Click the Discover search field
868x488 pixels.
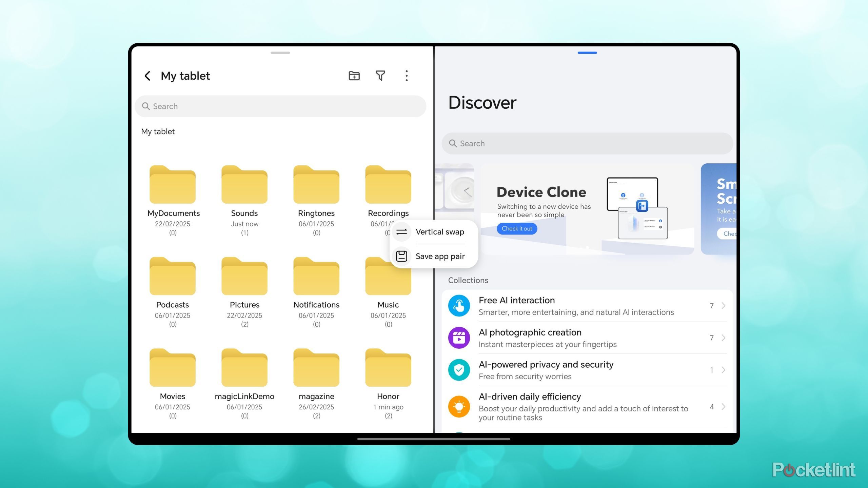click(587, 143)
